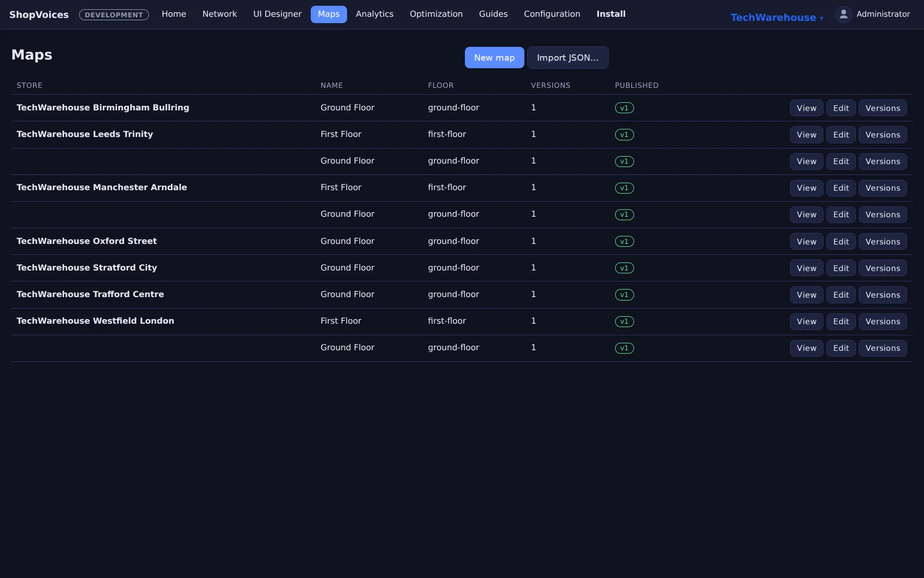The image size is (924, 578).
Task: Open Versions for Oxford Street map
Action: pyautogui.click(x=882, y=242)
